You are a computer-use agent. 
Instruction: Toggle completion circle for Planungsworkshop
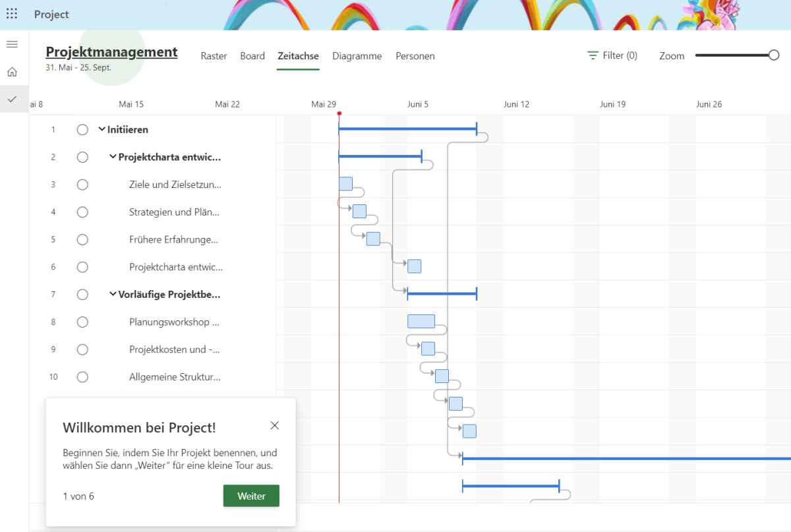coord(82,322)
